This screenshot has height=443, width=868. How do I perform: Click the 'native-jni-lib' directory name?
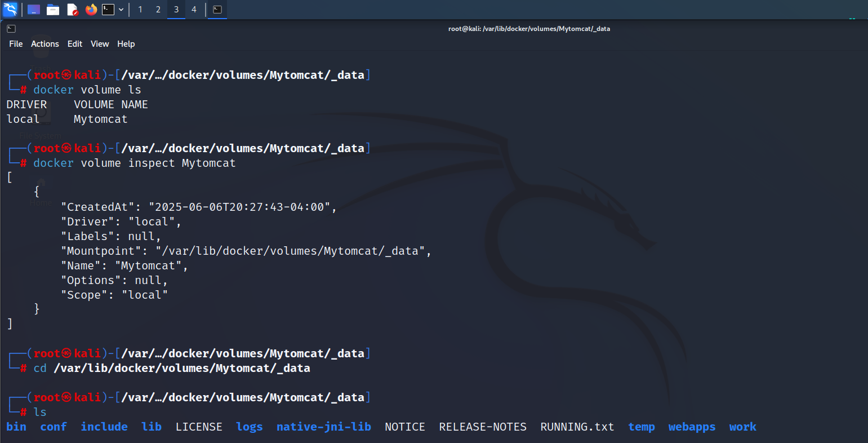pyautogui.click(x=324, y=427)
